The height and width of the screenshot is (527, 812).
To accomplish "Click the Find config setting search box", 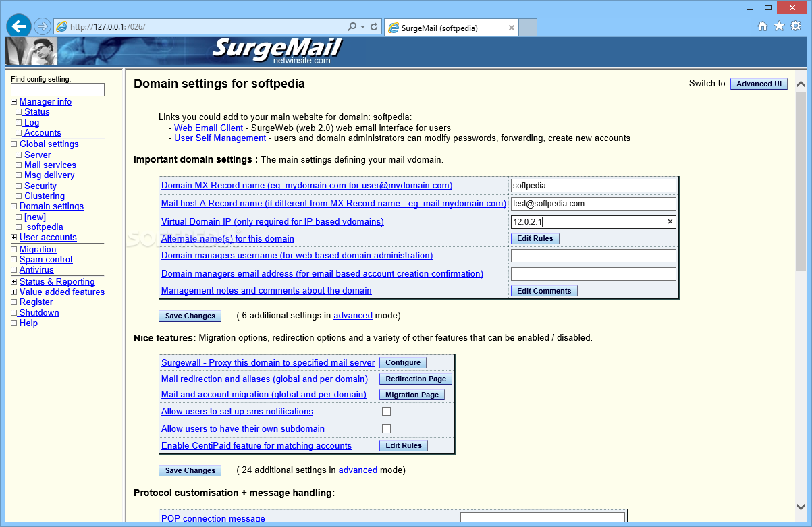I will click(57, 90).
